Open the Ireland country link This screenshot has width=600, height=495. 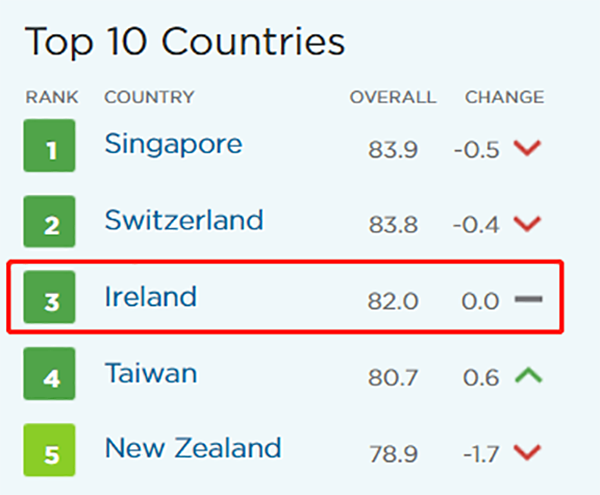(x=151, y=297)
